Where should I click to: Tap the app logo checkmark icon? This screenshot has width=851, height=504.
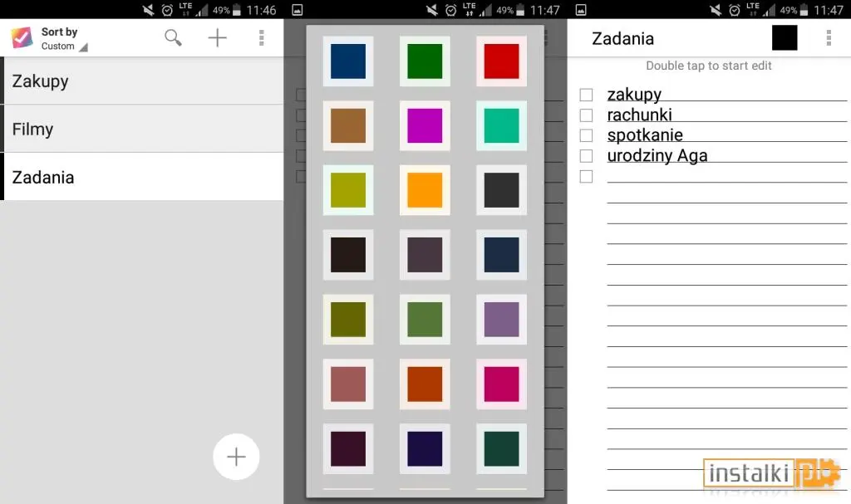tap(22, 37)
